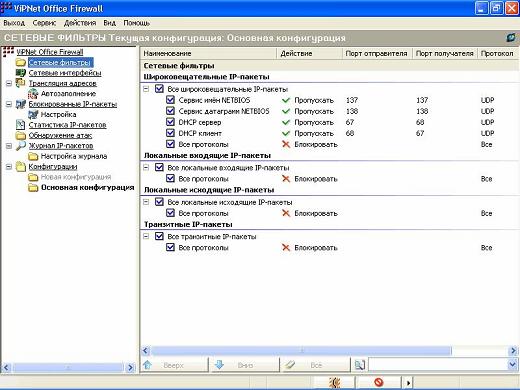Collapse the Все локальные исходящие IP-пакеты group
520x390 pixels.
click(x=146, y=202)
